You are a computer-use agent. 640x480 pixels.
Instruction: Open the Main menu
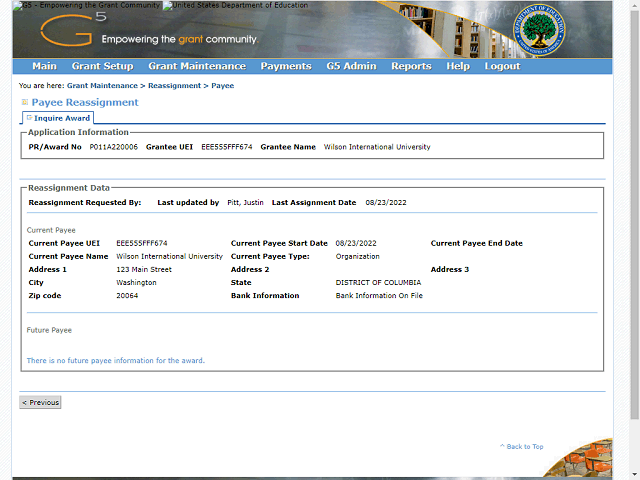pos(44,67)
